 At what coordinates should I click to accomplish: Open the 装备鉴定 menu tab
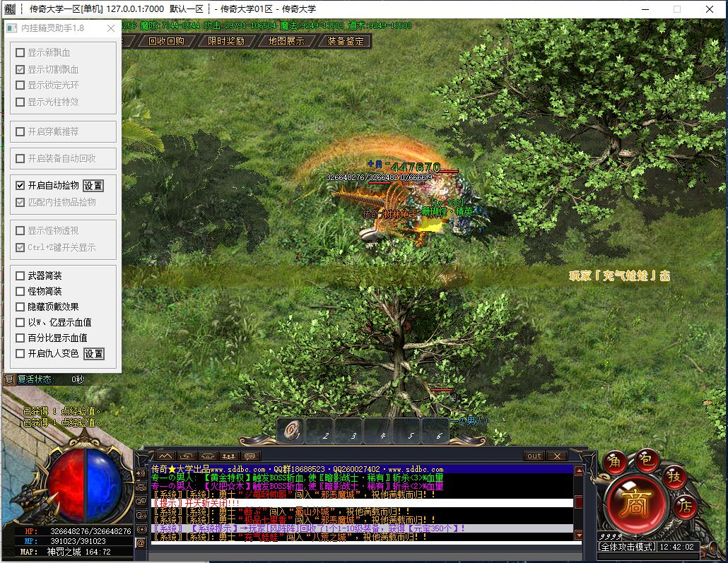346,41
